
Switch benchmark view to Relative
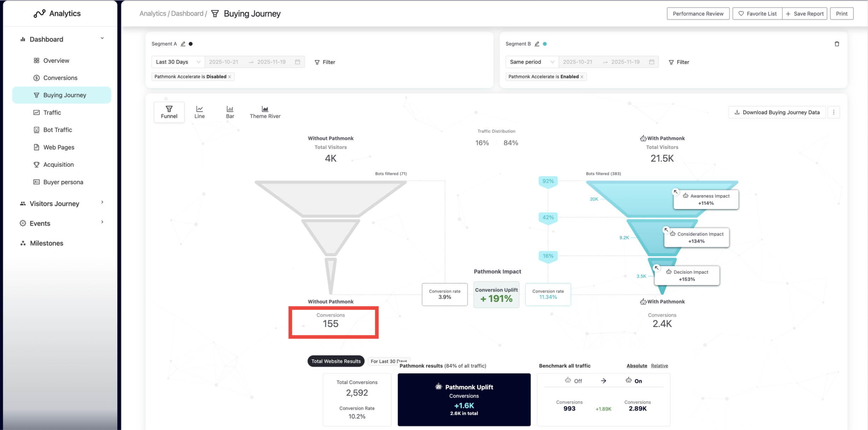tap(659, 366)
